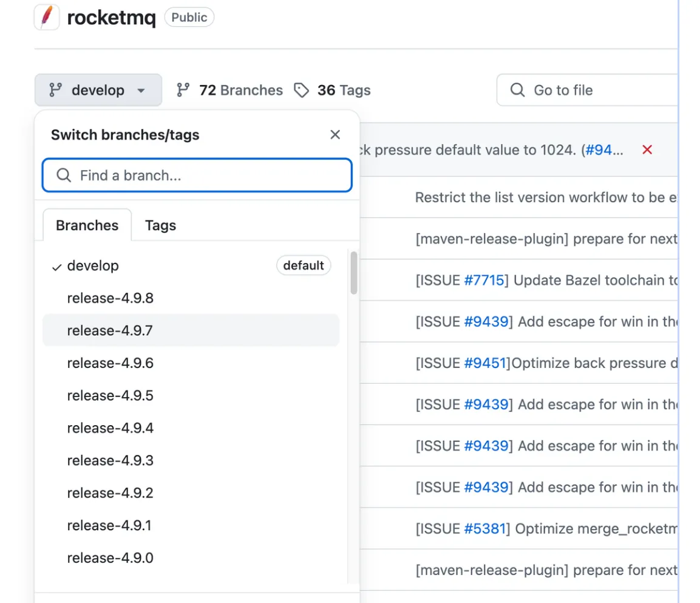Viewport: 700px width, 603px height.
Task: Select branch release-4.9.3
Action: (x=191, y=460)
